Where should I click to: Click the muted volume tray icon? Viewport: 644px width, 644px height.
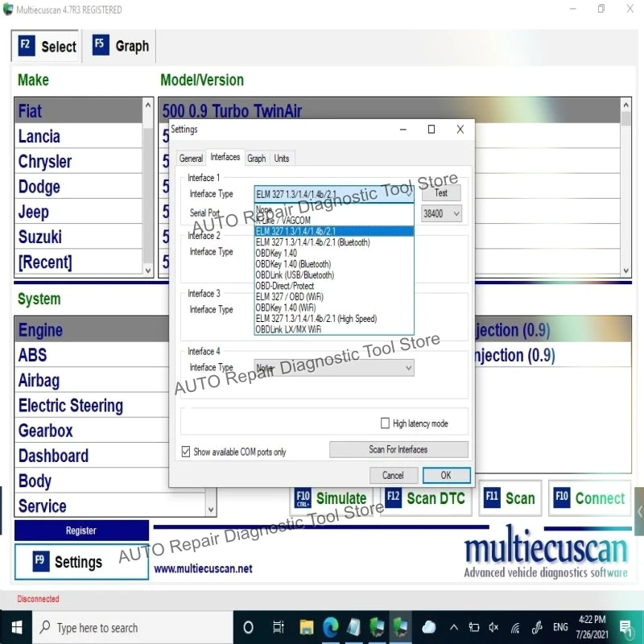(x=493, y=627)
